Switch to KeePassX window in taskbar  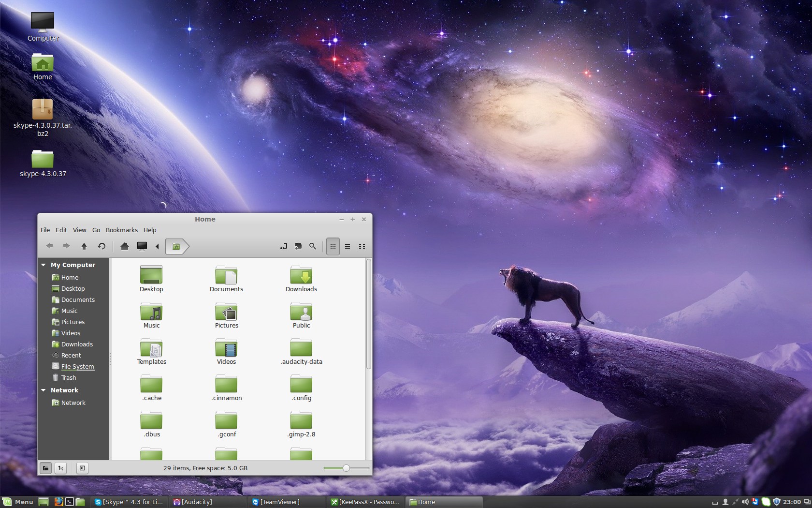pyautogui.click(x=366, y=502)
